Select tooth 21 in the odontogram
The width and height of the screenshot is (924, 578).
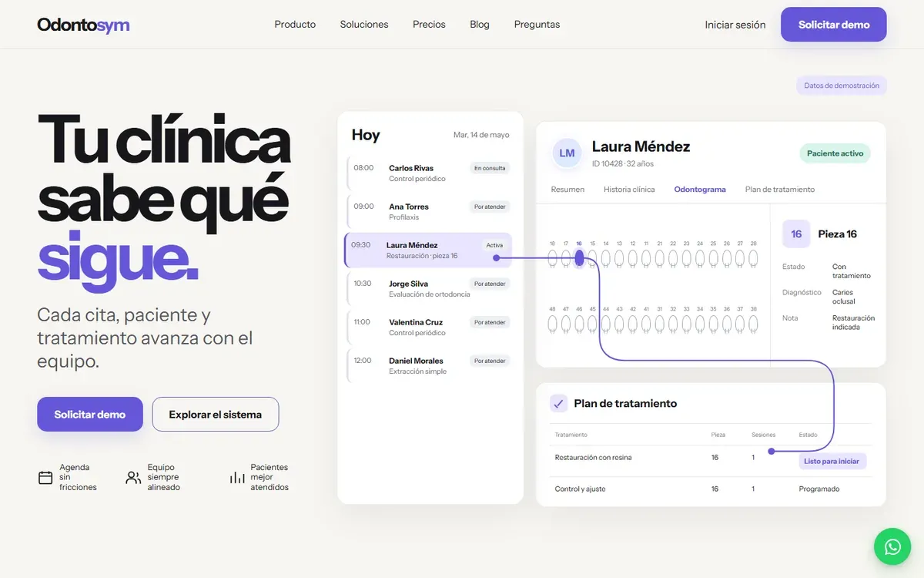pos(660,258)
